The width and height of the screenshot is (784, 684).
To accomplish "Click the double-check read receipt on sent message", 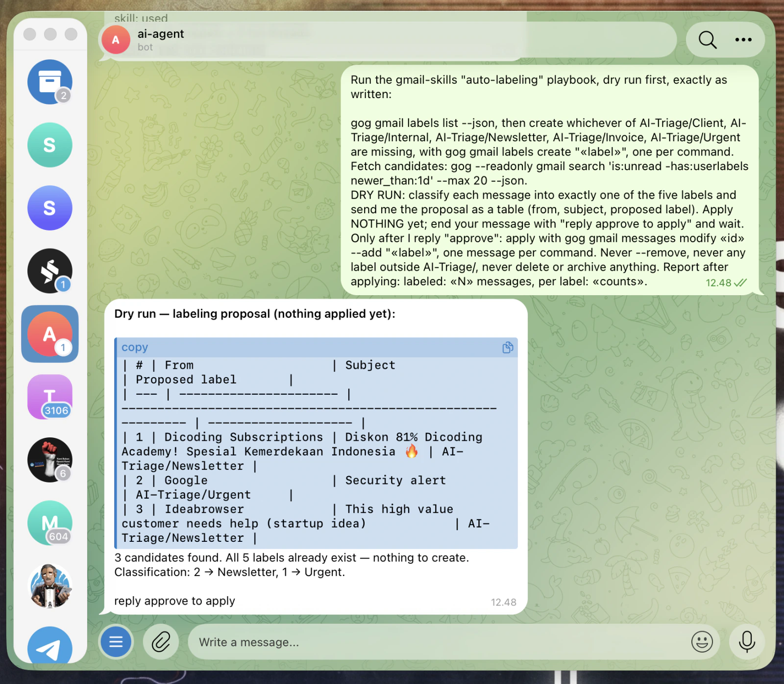I will coord(740,282).
